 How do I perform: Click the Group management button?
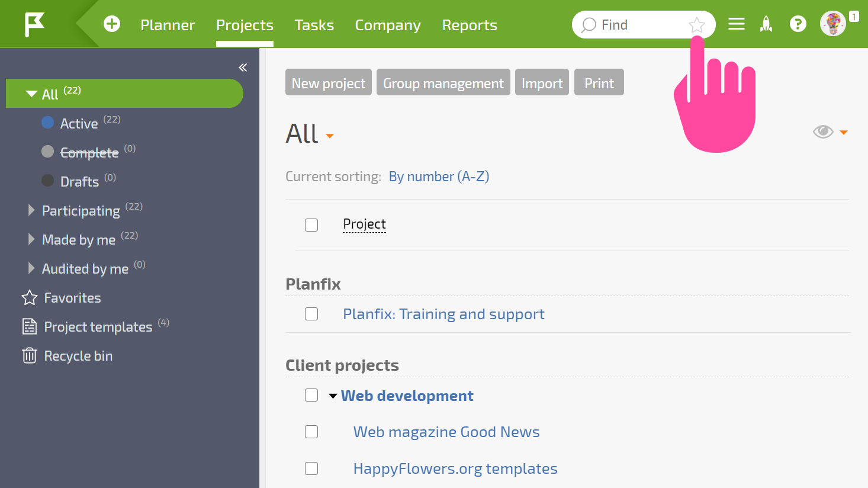pyautogui.click(x=443, y=82)
